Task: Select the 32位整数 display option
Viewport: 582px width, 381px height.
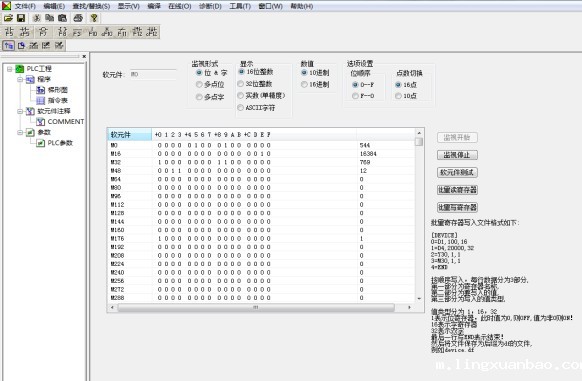Action: [241, 84]
